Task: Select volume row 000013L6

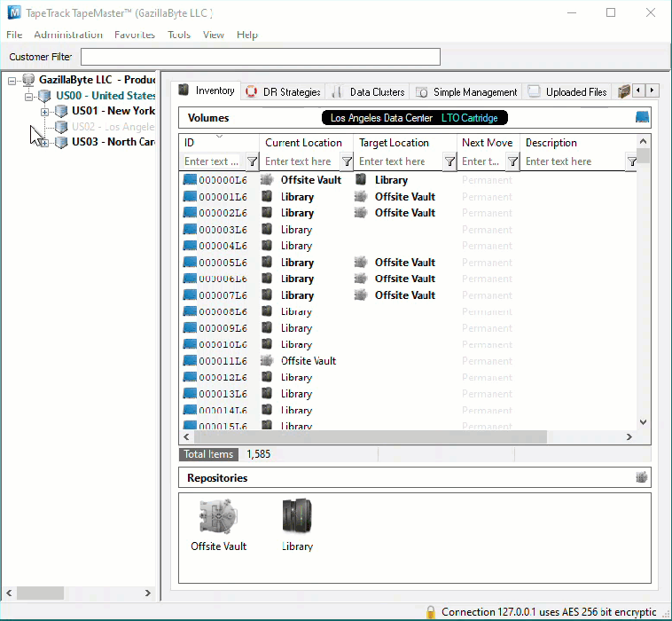Action: tap(407, 394)
